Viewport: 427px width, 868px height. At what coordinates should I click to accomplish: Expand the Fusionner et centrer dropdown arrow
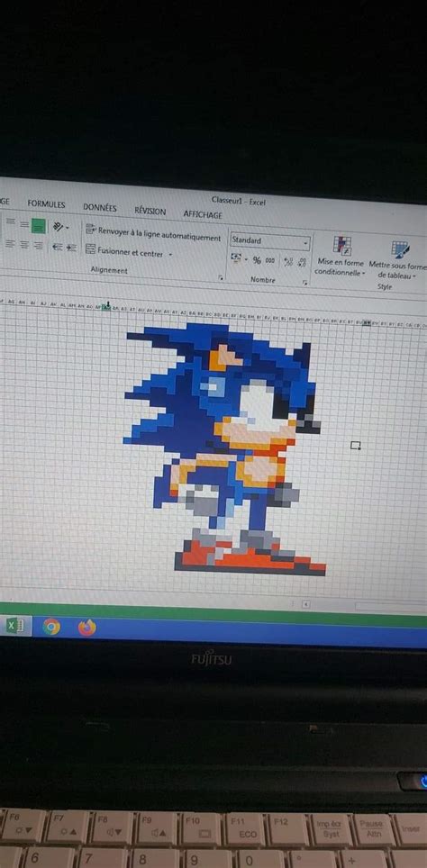click(170, 255)
